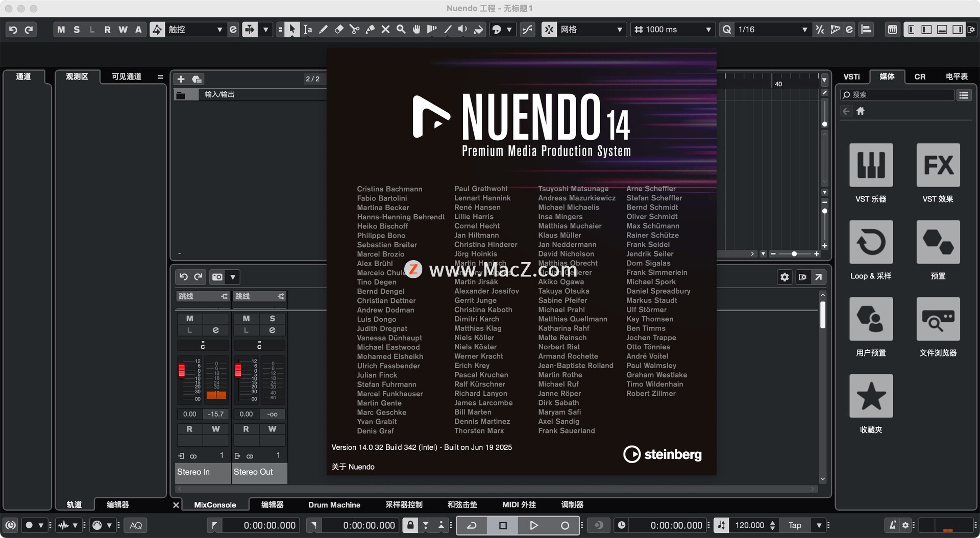This screenshot has width=980, height=538.
Task: Click the Undo icon in the main toolbar
Action: click(x=13, y=30)
